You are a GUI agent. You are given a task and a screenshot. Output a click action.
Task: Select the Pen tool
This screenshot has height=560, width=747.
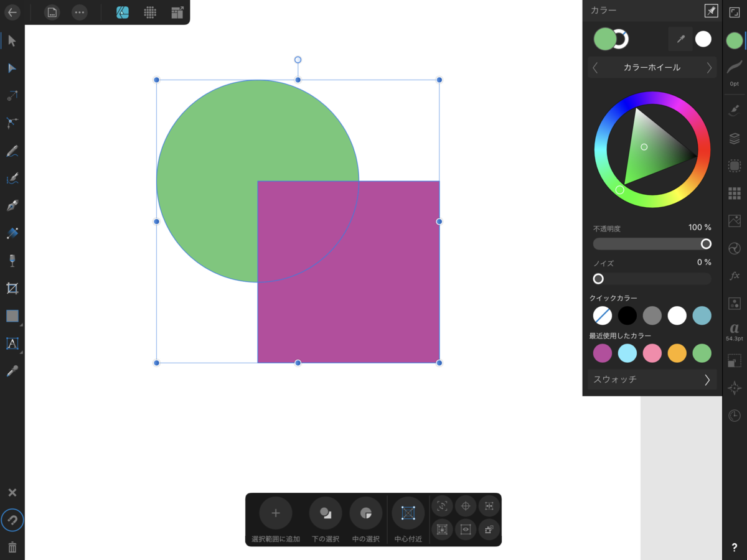coord(12,205)
